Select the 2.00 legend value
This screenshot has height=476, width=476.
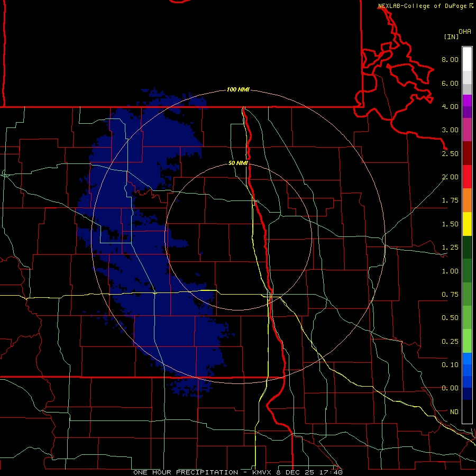pyautogui.click(x=450, y=177)
